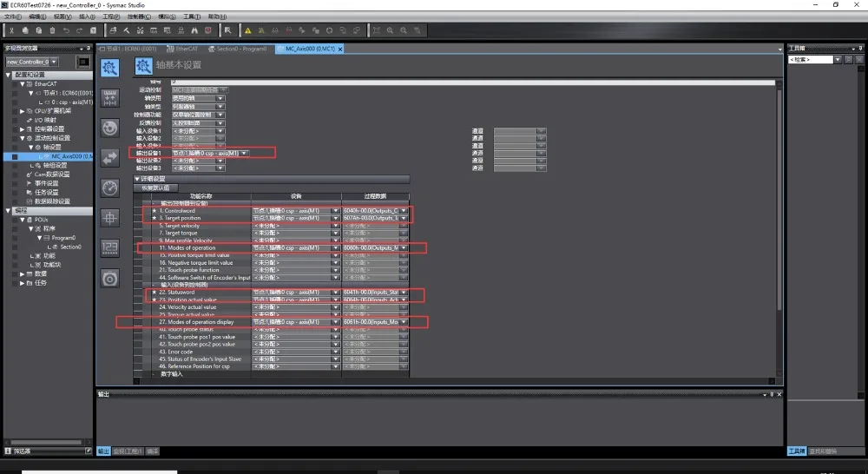Click the toolbox search input field
Image resolution: width=868 pixels, height=474 pixels.
(x=811, y=59)
